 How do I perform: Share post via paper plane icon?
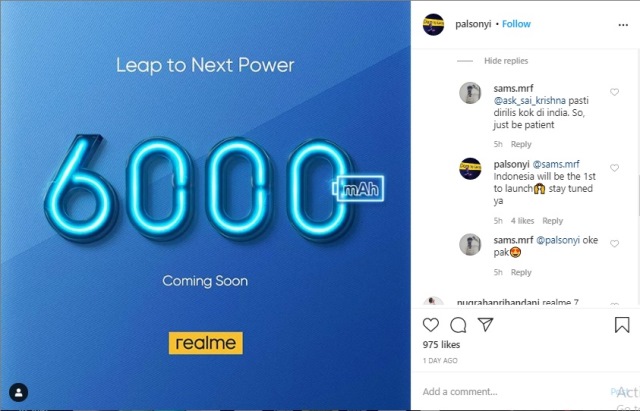486,324
